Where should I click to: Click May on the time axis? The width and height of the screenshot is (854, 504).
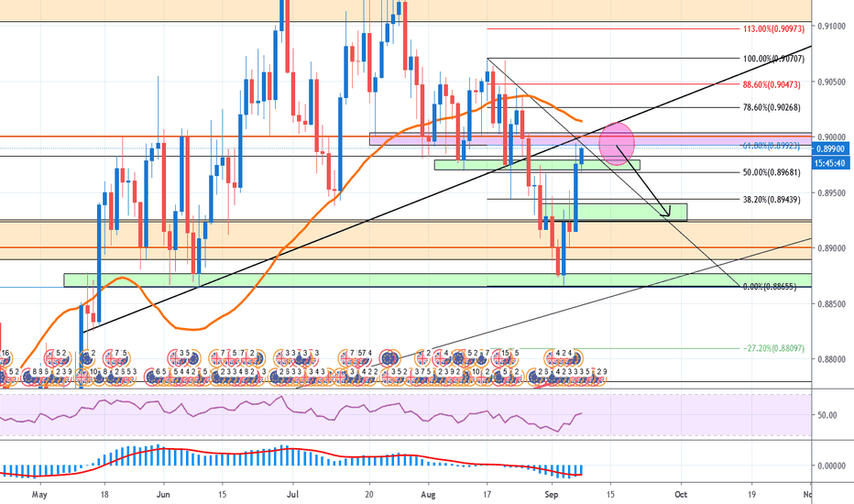[39, 495]
